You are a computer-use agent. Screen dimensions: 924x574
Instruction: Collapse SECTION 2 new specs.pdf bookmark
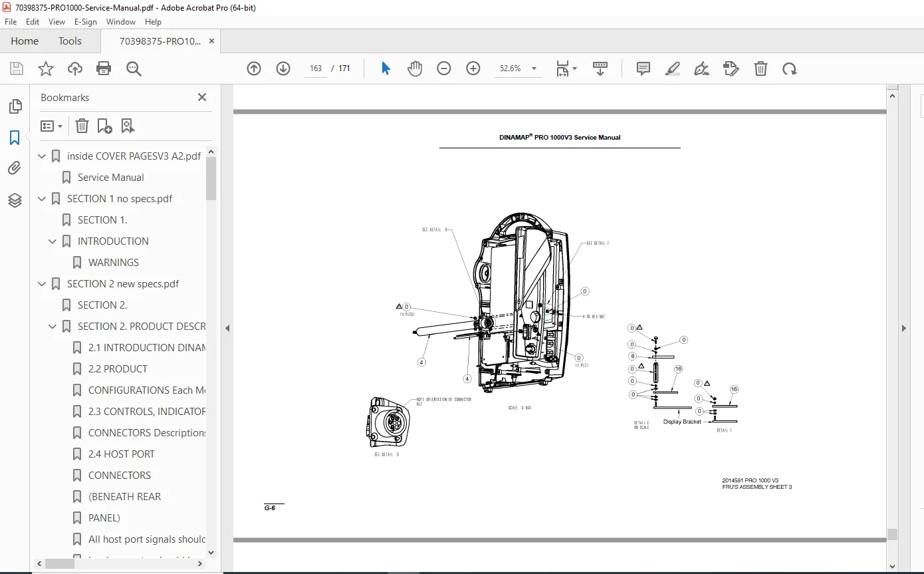click(x=42, y=284)
